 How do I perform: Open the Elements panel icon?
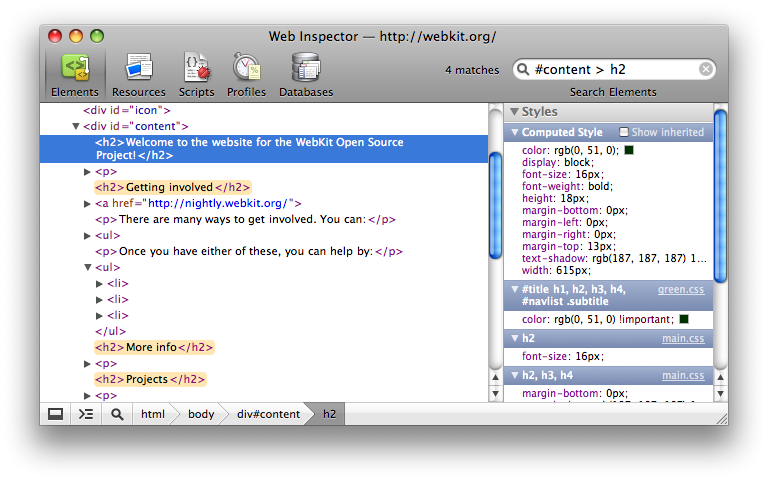pyautogui.click(x=75, y=67)
